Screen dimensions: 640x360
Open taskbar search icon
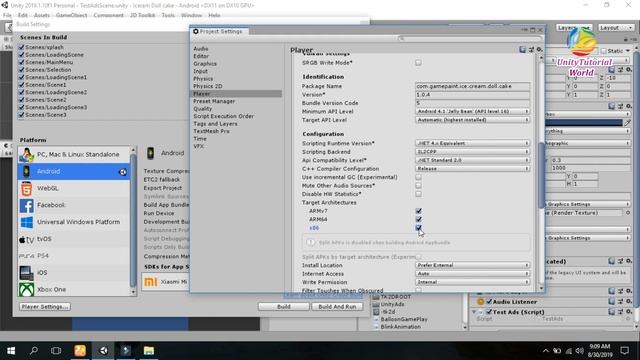point(34,351)
